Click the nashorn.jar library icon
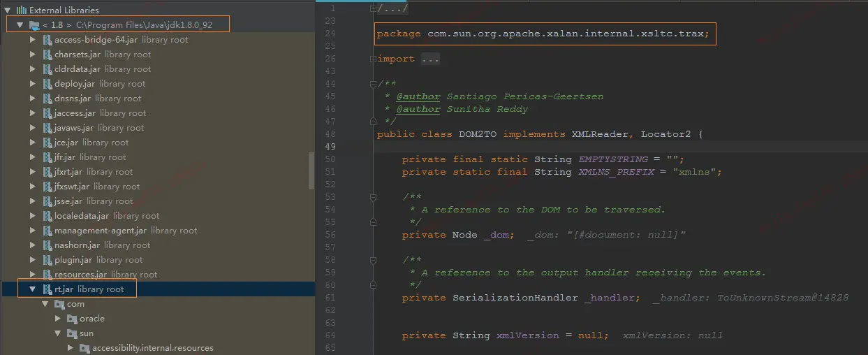 (x=47, y=245)
